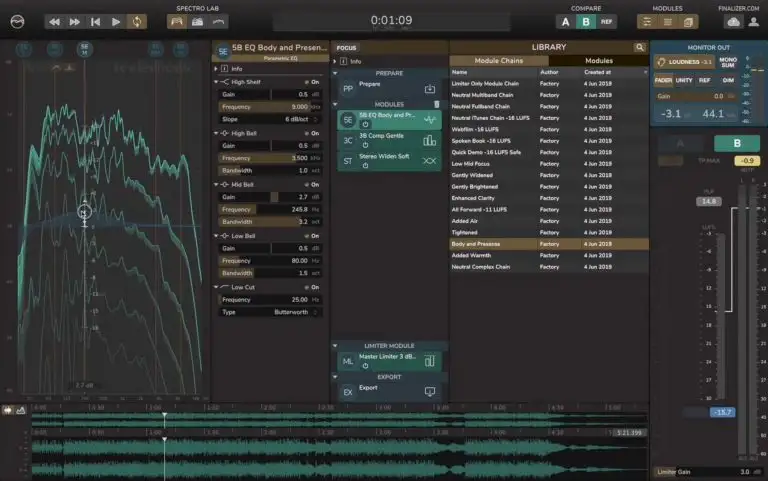Select the second Spectro Lab view icon
This screenshot has height=481, width=768.
pyautogui.click(x=197, y=22)
